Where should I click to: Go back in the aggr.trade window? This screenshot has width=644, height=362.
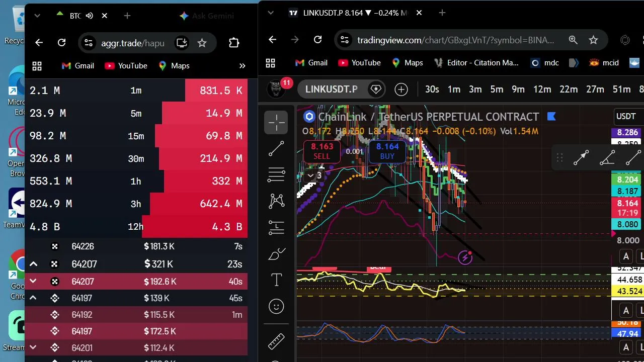pos(39,43)
